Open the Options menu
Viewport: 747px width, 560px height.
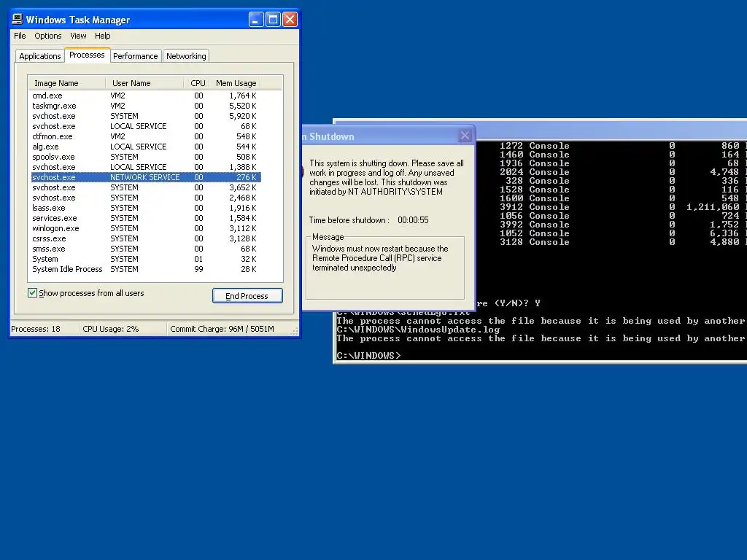[x=47, y=36]
